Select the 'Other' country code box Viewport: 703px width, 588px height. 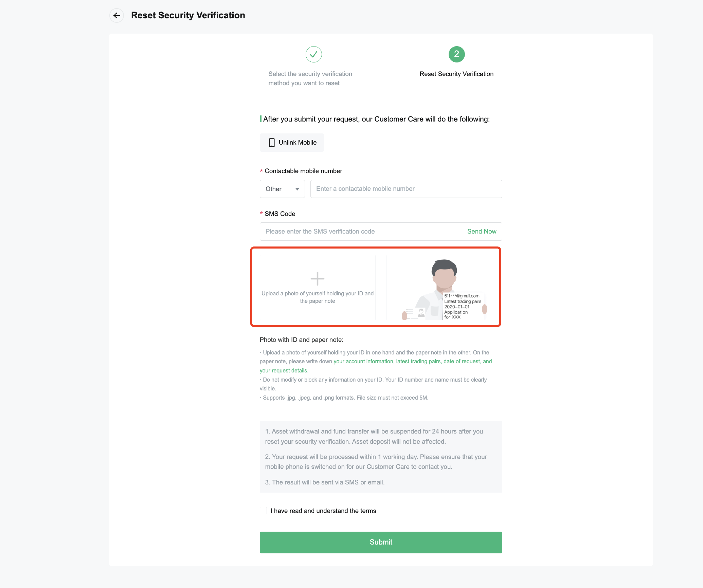282,189
